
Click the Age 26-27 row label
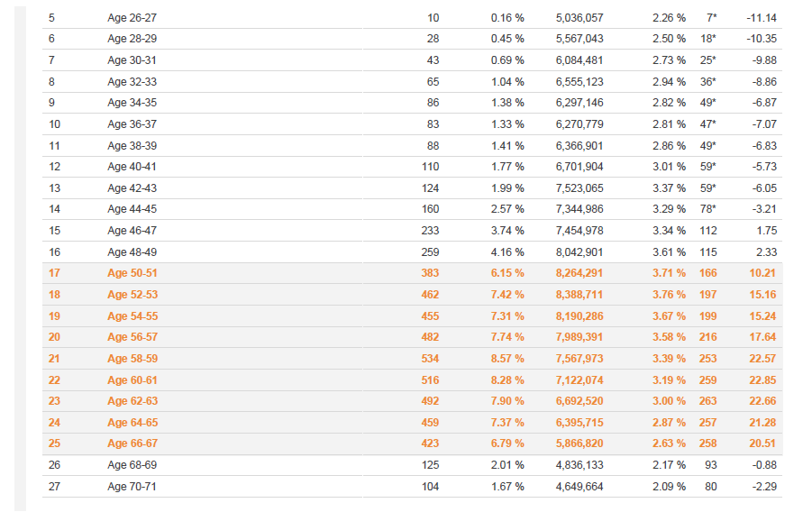click(x=132, y=18)
